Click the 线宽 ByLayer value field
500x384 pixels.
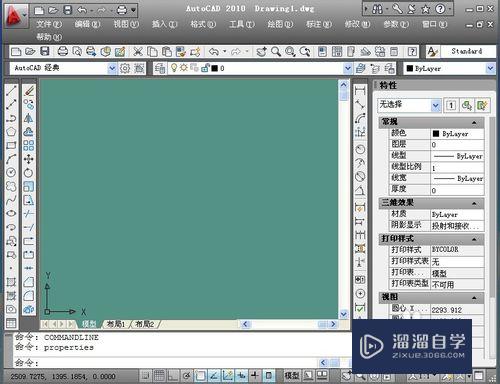coord(457,178)
